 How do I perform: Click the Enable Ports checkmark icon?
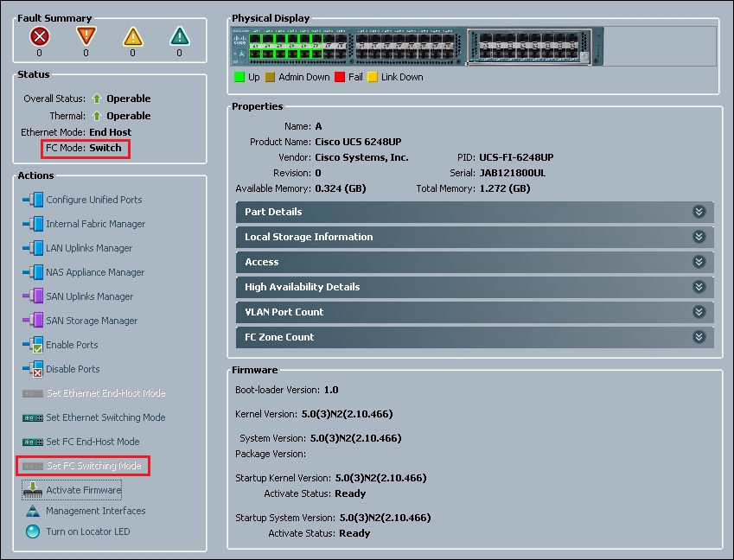pyautogui.click(x=33, y=345)
